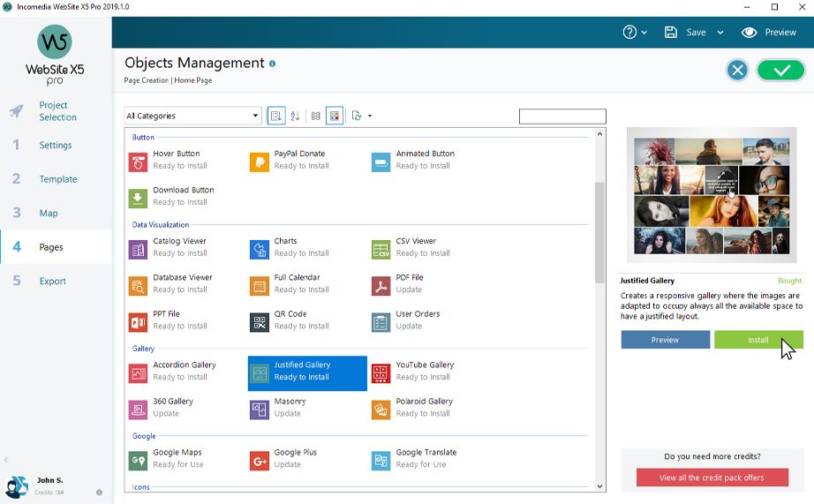The height and width of the screenshot is (504, 814).
Task: Select the PayPal Donate object icon
Action: [259, 162]
